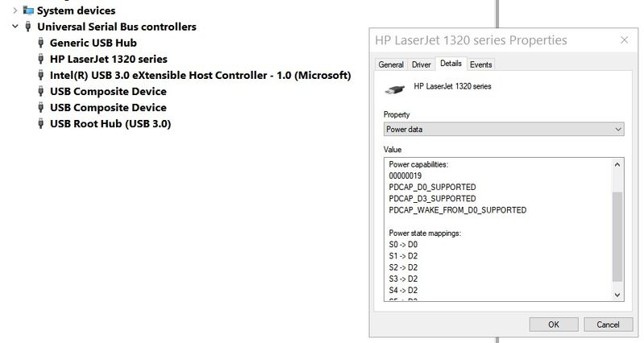Expand the System devices node

15,10
